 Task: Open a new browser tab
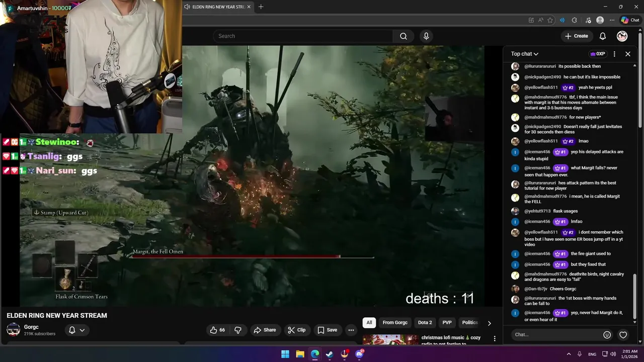click(261, 7)
